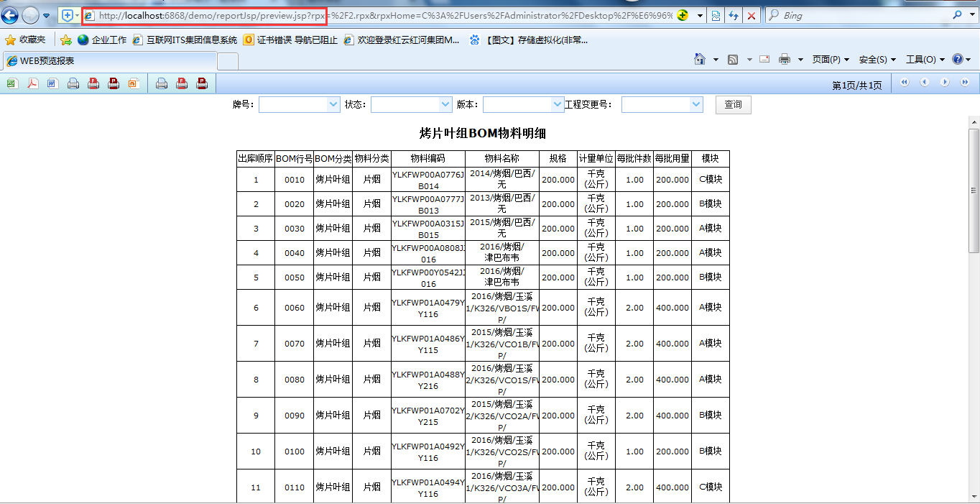The width and height of the screenshot is (980, 504).
Task: Open the 安全(S) menu
Action: (x=877, y=60)
